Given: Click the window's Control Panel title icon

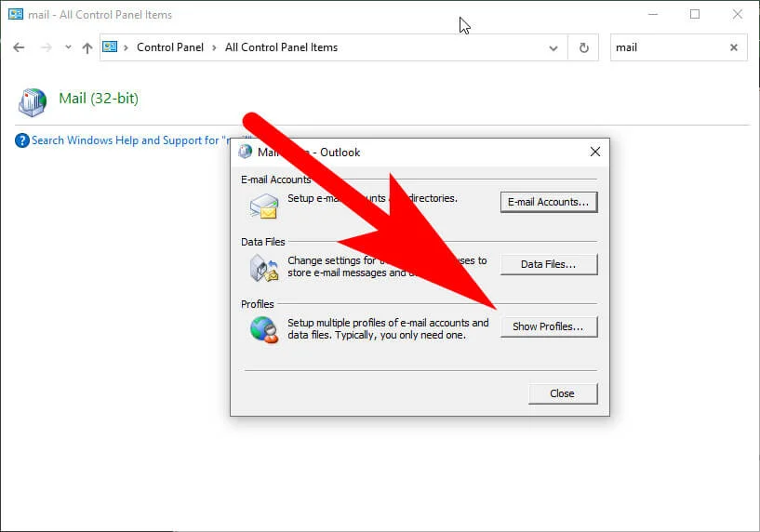Looking at the screenshot, I should pyautogui.click(x=16, y=14).
